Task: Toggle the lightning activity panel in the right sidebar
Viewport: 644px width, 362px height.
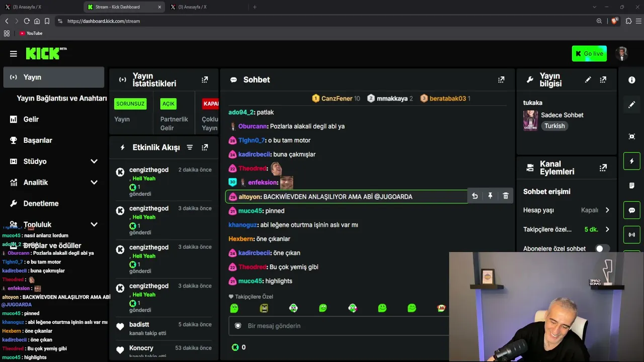Action: (x=632, y=161)
